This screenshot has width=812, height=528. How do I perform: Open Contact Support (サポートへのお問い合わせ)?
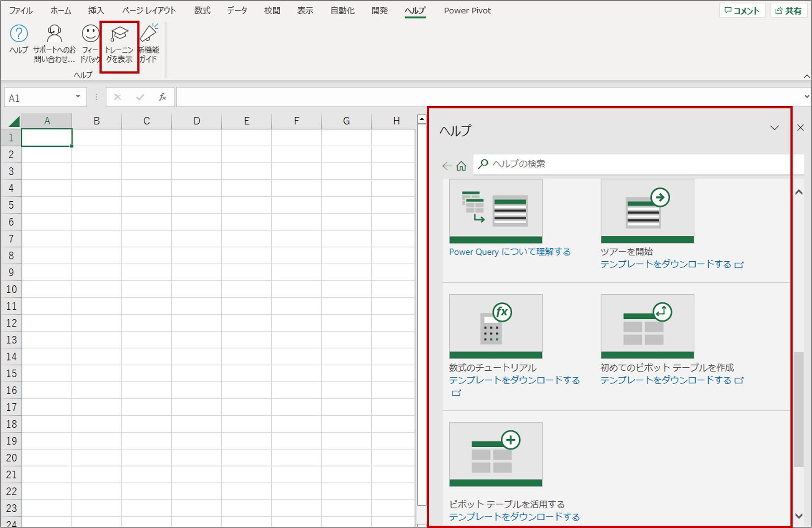(x=55, y=44)
